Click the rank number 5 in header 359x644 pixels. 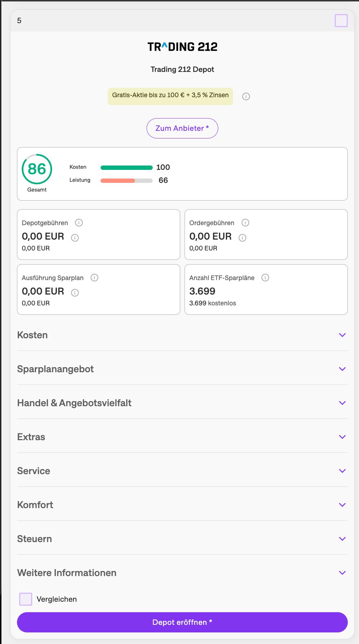click(x=19, y=21)
